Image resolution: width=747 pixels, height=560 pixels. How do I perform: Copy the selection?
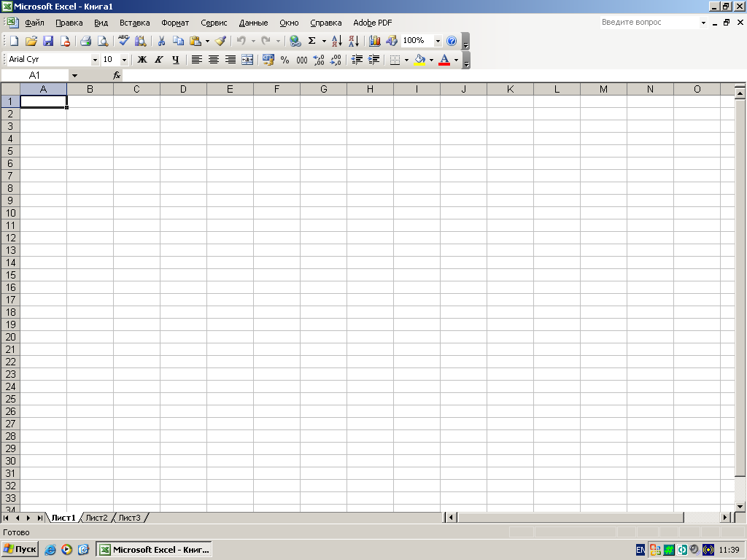click(x=179, y=41)
